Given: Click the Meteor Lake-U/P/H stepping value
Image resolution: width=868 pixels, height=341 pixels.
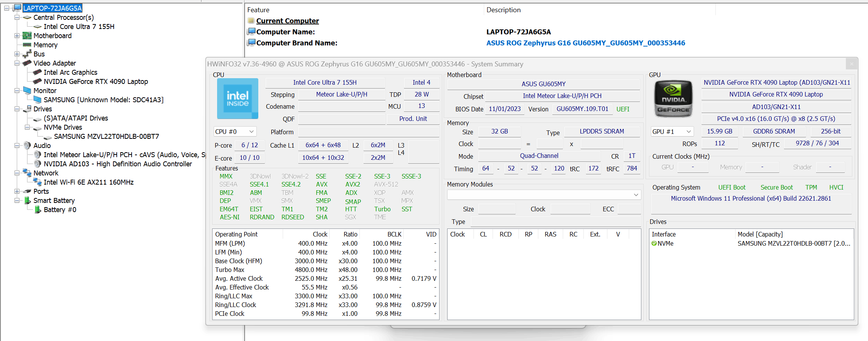Looking at the screenshot, I should pos(342,94).
